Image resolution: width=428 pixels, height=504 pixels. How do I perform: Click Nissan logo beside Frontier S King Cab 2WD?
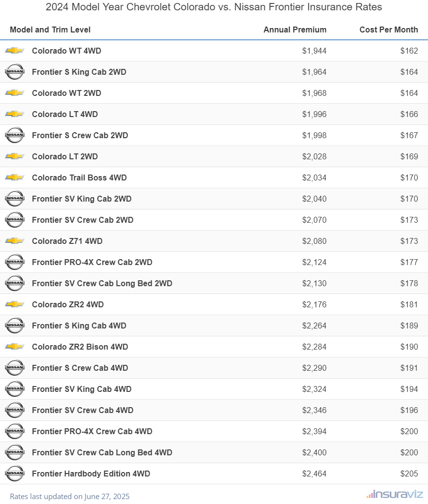15,72
